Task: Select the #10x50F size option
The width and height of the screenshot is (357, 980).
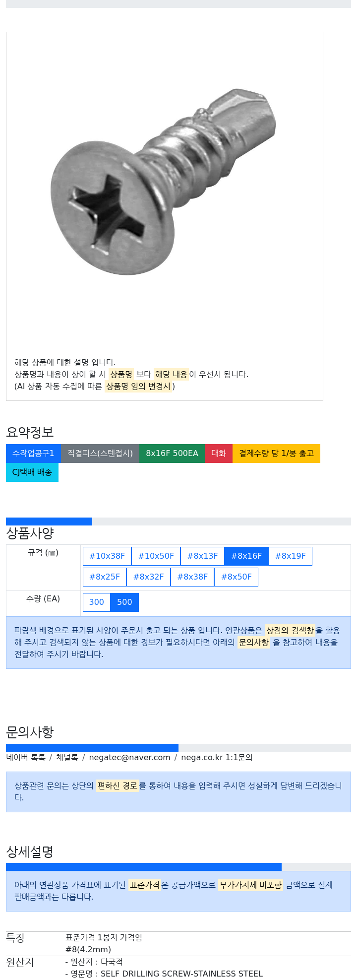Action: [156, 556]
